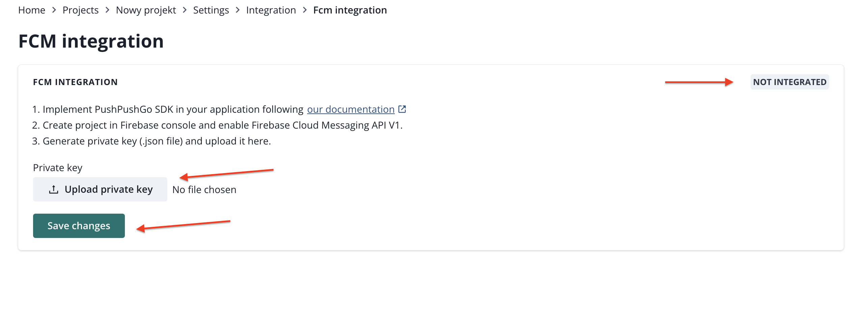868x322 pixels.
Task: Click the chevron between Nowy projekt and Settings
Action: tap(185, 10)
